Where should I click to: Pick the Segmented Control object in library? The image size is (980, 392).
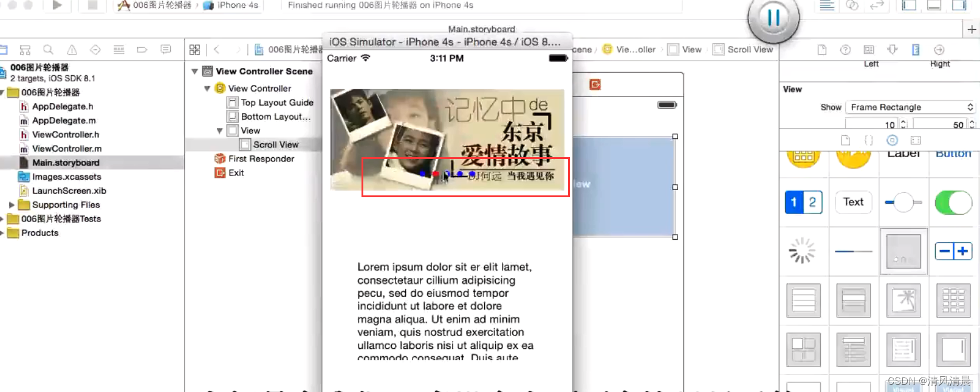click(x=804, y=202)
